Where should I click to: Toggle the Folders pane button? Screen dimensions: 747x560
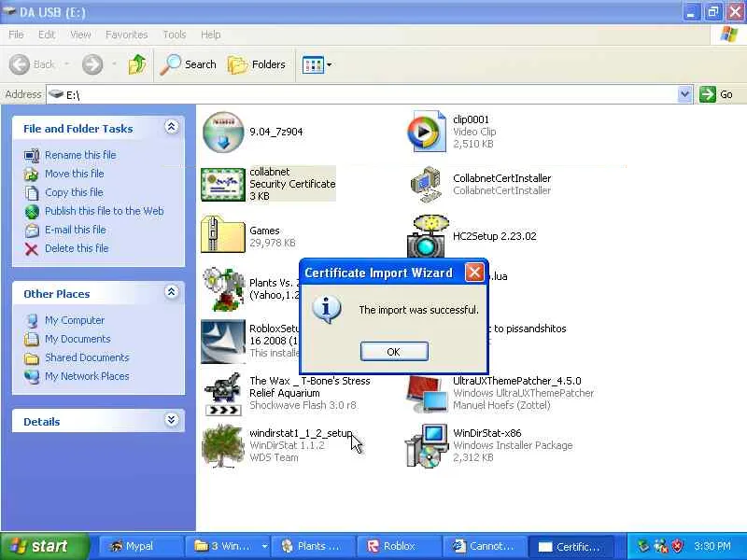pos(256,64)
